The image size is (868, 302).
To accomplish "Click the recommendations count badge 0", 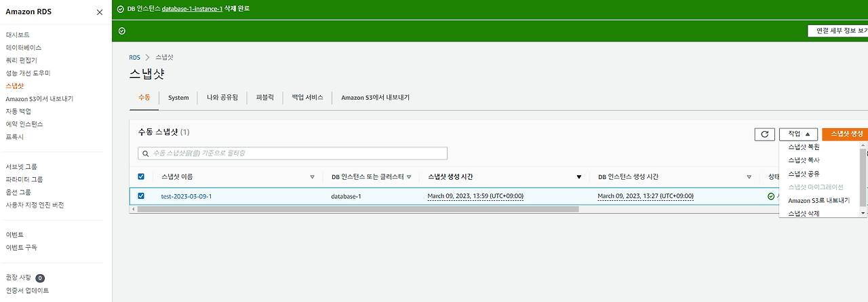I will (40, 278).
